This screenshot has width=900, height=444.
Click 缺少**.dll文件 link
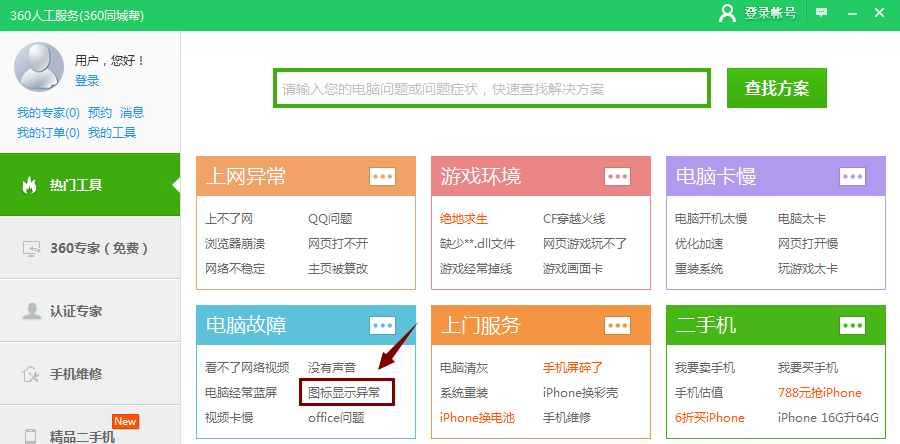point(478,244)
